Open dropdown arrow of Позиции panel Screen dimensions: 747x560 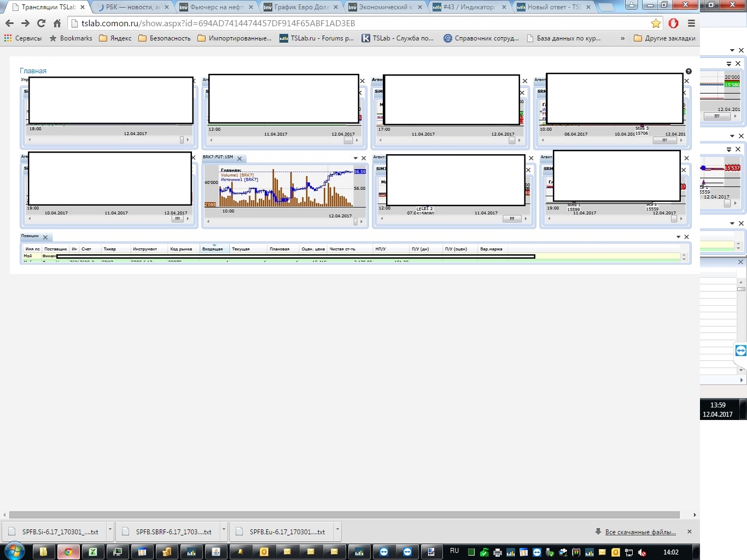tap(679, 237)
